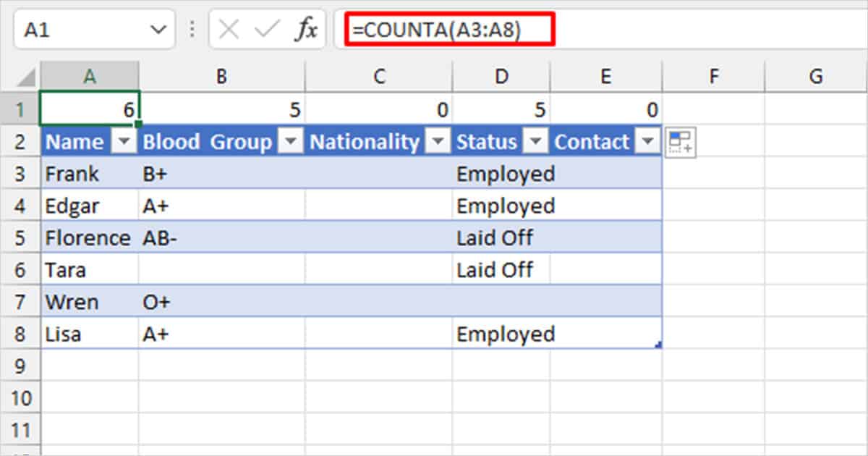Click Edgar's Employed status cell
The image size is (868, 456).
click(x=501, y=206)
